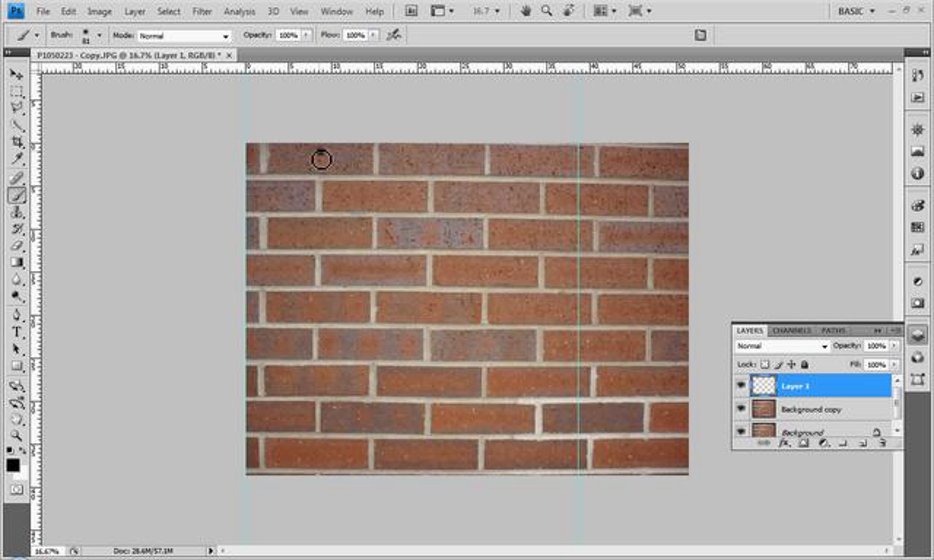The height and width of the screenshot is (560, 934).
Task: Hide the Background copy layer
Action: (741, 408)
